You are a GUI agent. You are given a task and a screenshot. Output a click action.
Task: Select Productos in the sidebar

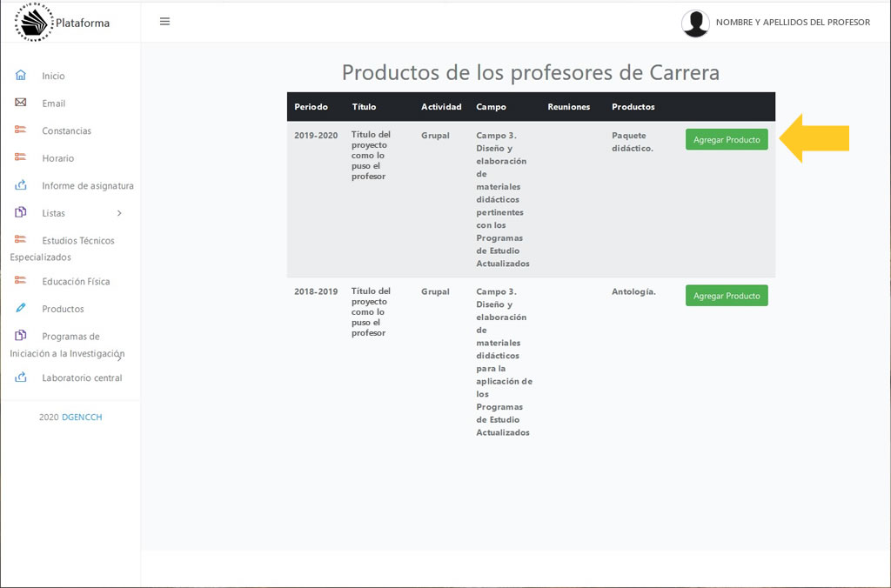[63, 309]
